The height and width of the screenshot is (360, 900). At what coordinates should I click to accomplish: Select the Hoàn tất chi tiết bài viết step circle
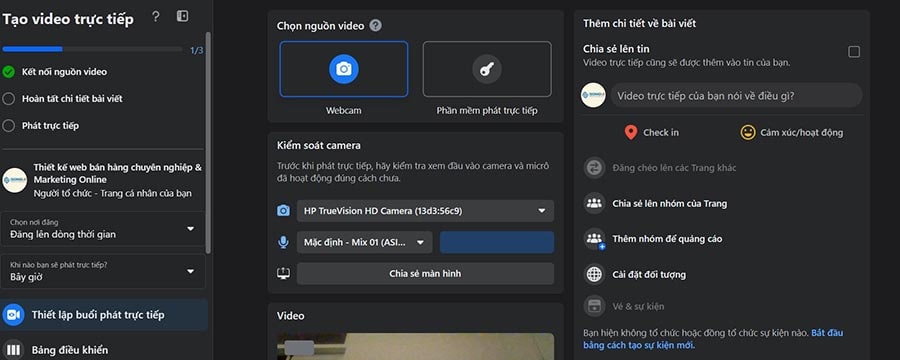9,99
